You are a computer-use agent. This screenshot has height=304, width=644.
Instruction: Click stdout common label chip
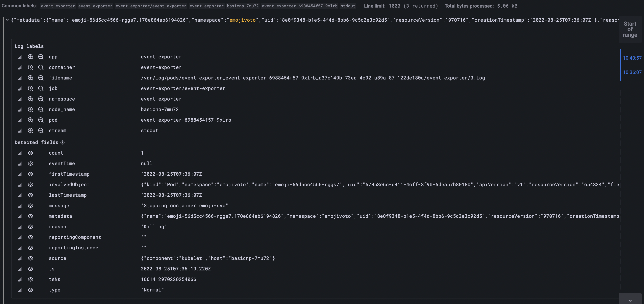[x=348, y=6]
